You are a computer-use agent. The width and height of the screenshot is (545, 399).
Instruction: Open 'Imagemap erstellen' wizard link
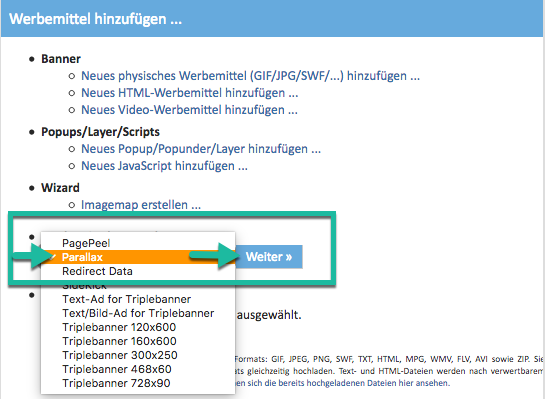click(x=141, y=205)
